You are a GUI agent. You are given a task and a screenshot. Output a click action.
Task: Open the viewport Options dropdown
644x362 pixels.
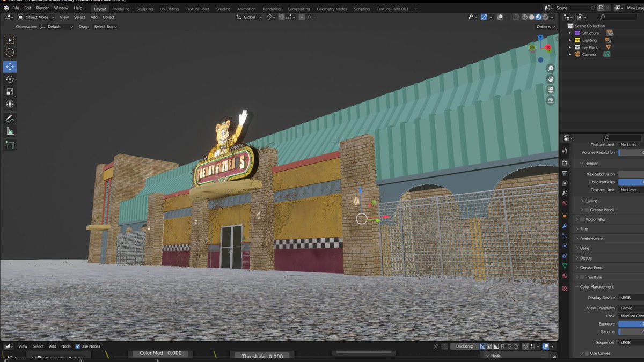(x=545, y=26)
